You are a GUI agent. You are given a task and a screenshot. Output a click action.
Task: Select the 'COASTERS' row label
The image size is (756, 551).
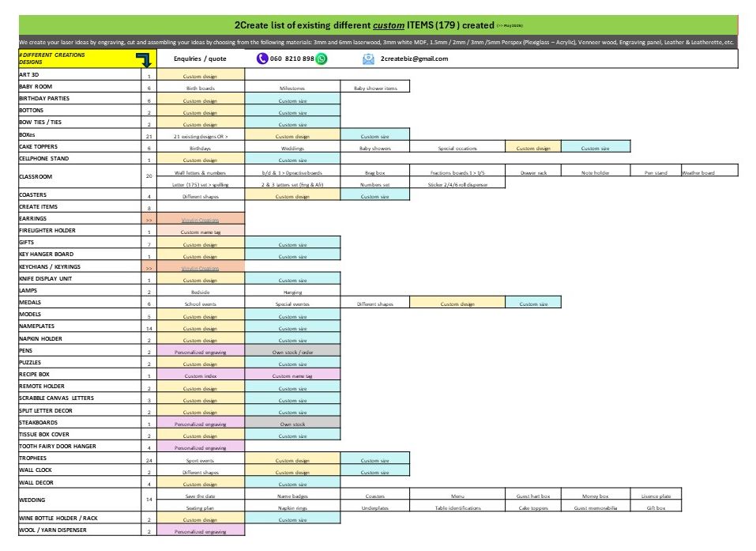pyautogui.click(x=80, y=195)
